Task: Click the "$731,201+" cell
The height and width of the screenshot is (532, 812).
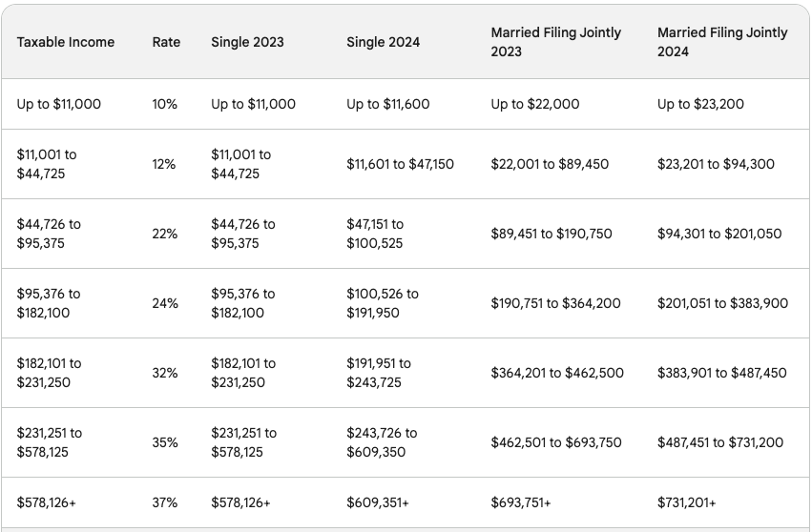Action: pos(687,502)
